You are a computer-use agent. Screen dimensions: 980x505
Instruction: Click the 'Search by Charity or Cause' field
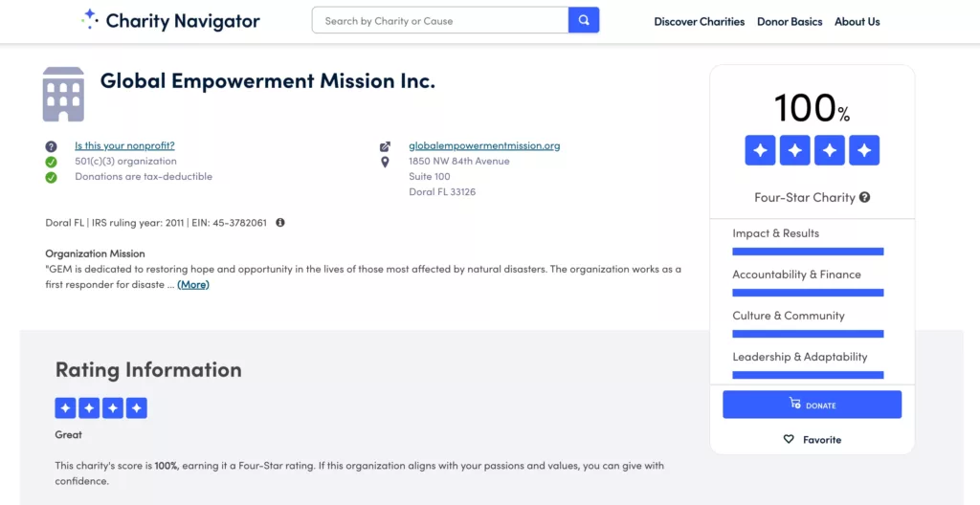point(440,20)
